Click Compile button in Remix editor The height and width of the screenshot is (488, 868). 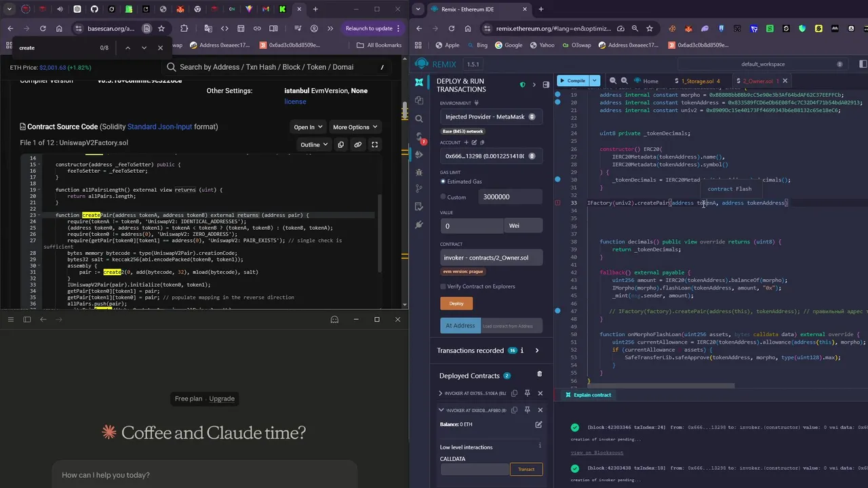[573, 80]
